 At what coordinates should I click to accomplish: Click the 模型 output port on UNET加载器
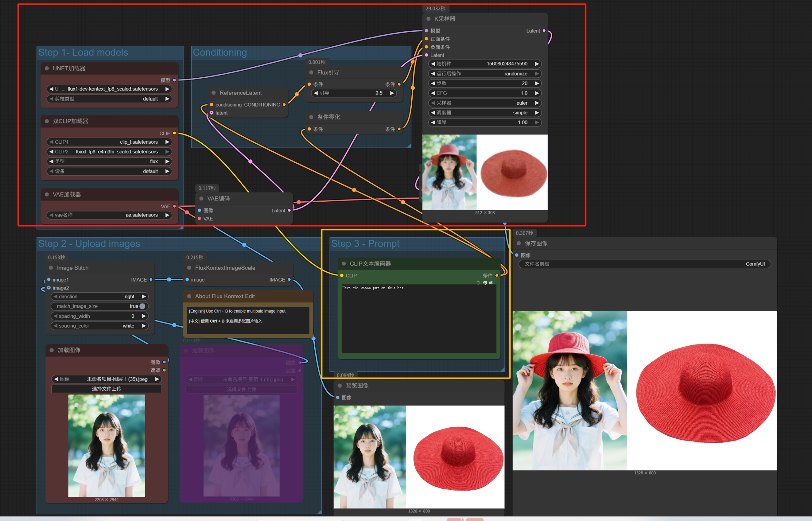pyautogui.click(x=174, y=80)
